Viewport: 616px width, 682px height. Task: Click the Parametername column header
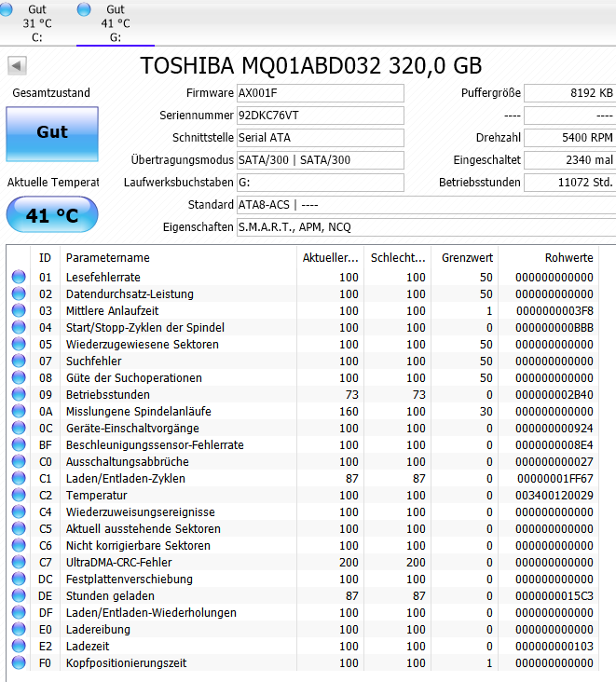click(178, 258)
